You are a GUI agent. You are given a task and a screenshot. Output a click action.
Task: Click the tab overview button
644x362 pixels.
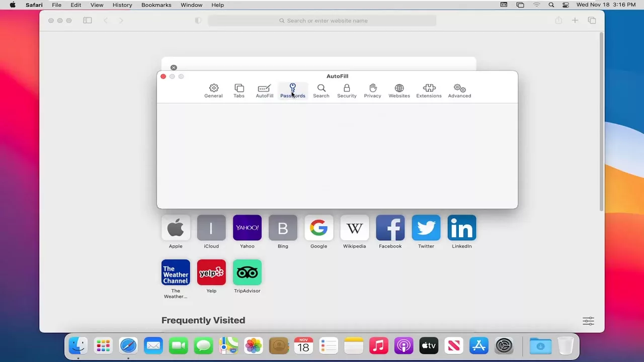(x=592, y=20)
